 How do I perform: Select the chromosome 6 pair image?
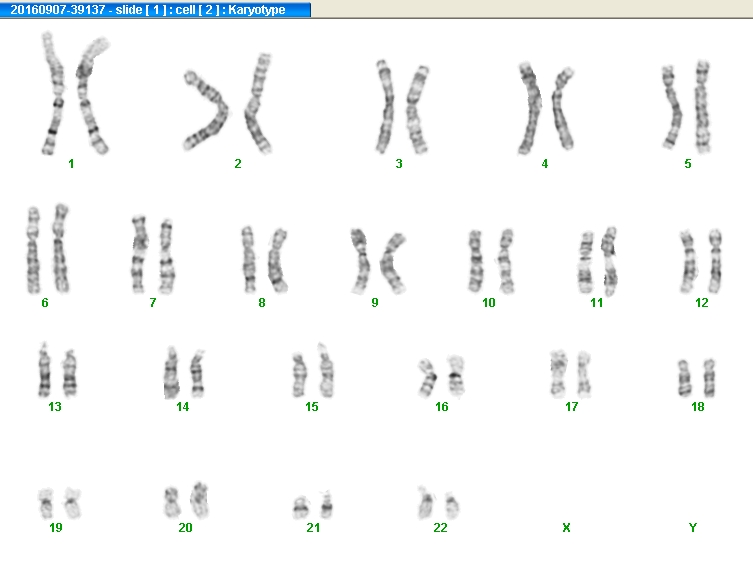pos(48,248)
